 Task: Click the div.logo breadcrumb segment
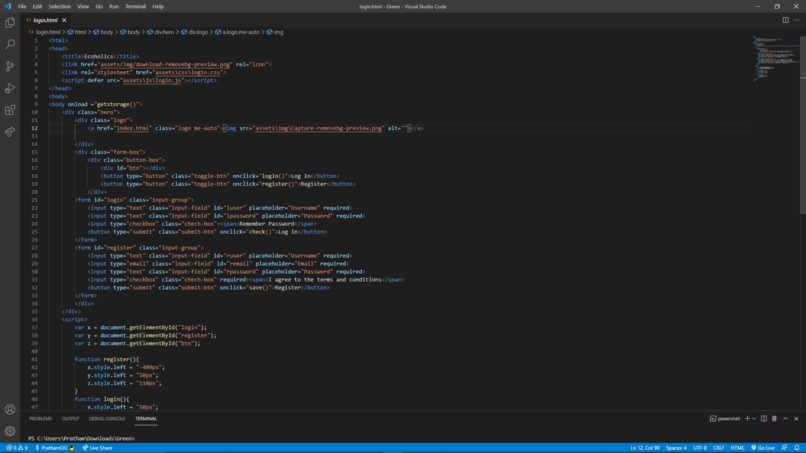[194, 32]
